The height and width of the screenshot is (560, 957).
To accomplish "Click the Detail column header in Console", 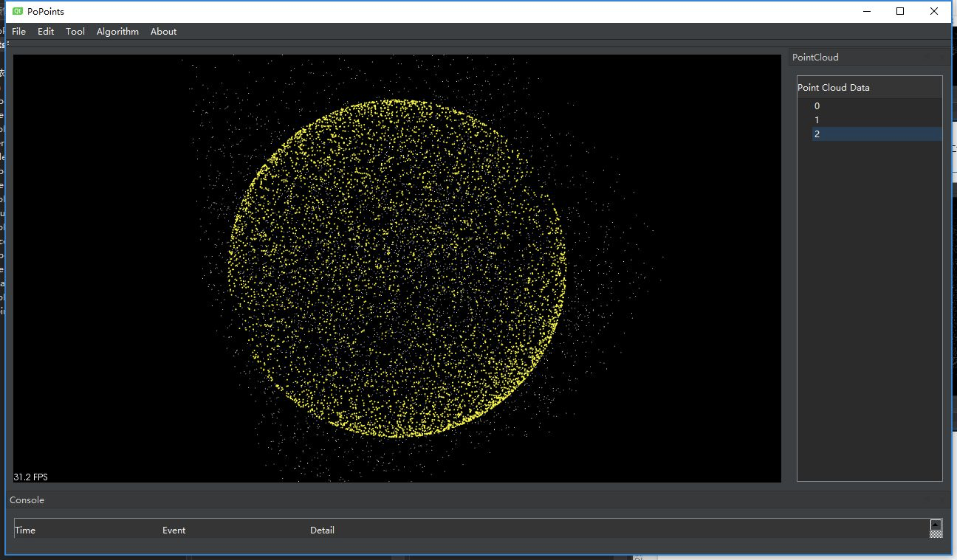I will click(619, 530).
